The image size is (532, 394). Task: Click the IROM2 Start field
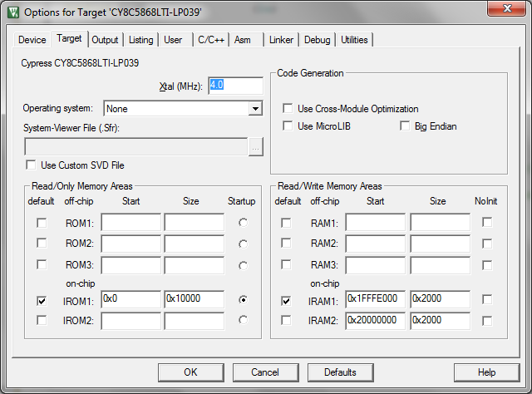point(131,321)
